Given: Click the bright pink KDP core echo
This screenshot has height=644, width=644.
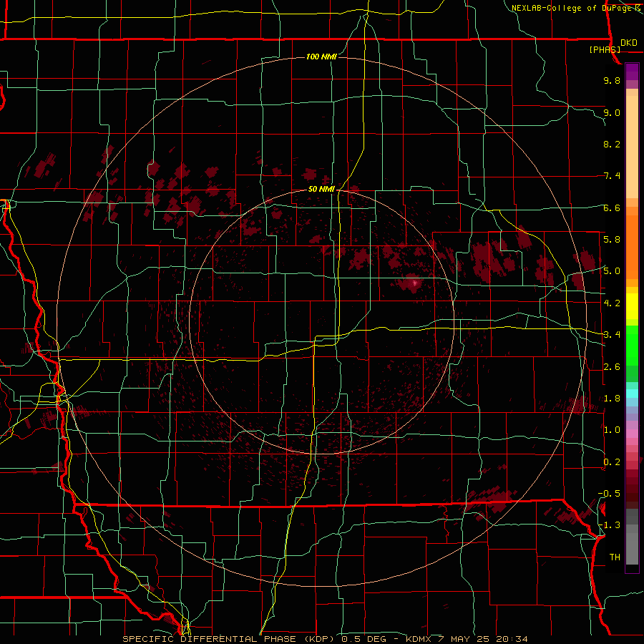Looking at the screenshot, I should coord(415,283).
